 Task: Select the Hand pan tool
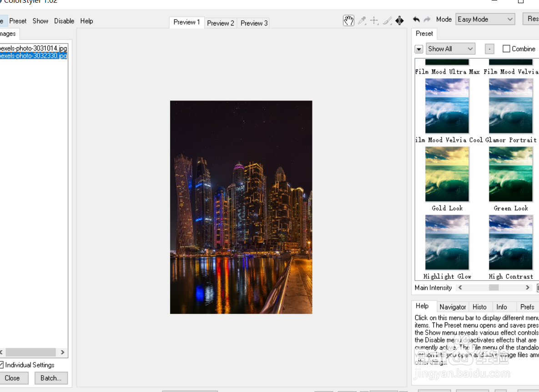pyautogui.click(x=348, y=20)
